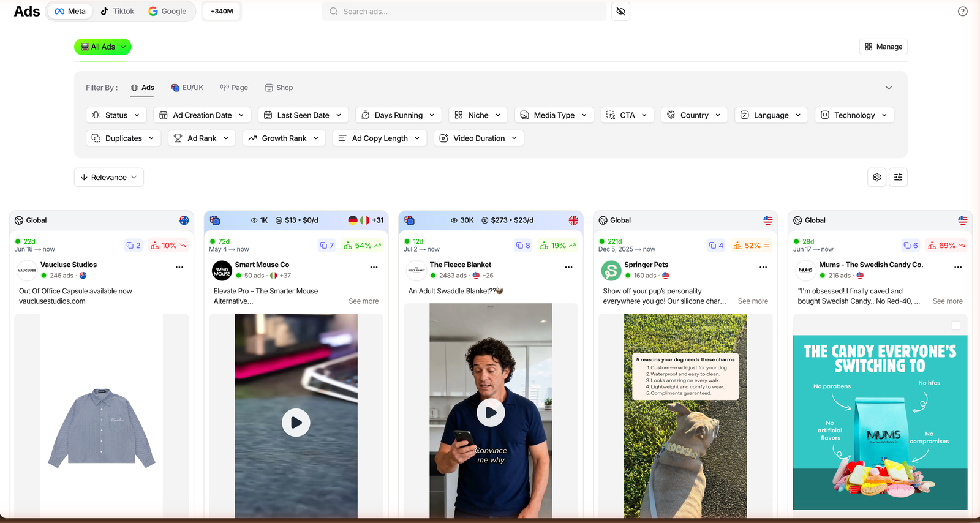Click the +340M count button
The height and width of the screenshot is (523, 980).
click(222, 11)
